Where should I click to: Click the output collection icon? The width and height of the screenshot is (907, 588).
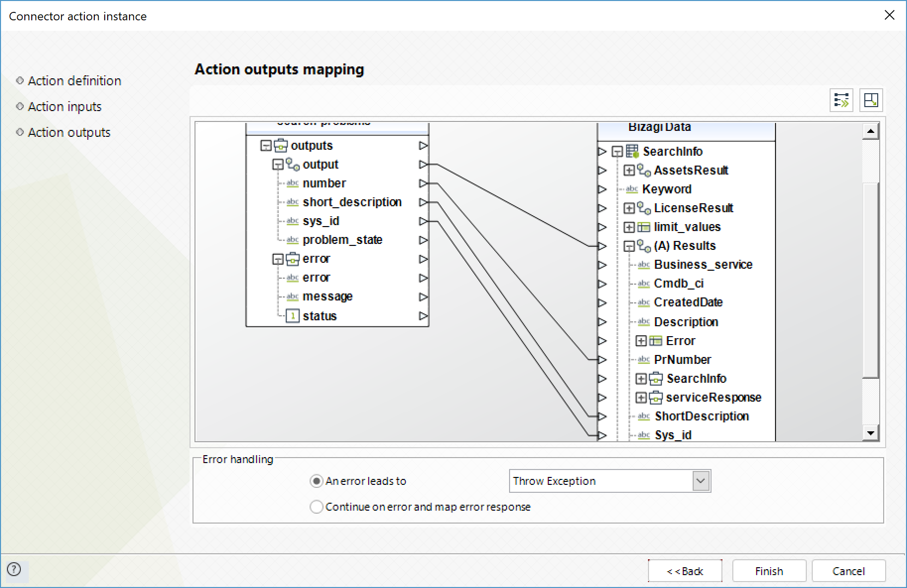coord(293,164)
